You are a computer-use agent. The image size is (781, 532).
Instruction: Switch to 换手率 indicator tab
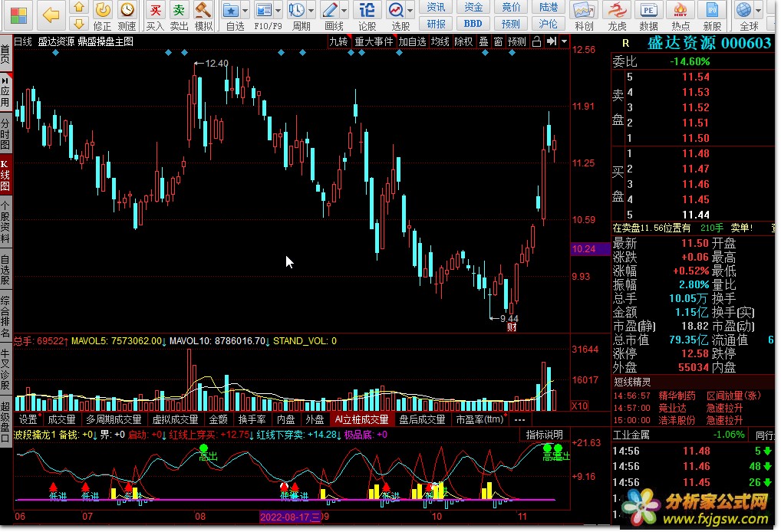tap(252, 419)
